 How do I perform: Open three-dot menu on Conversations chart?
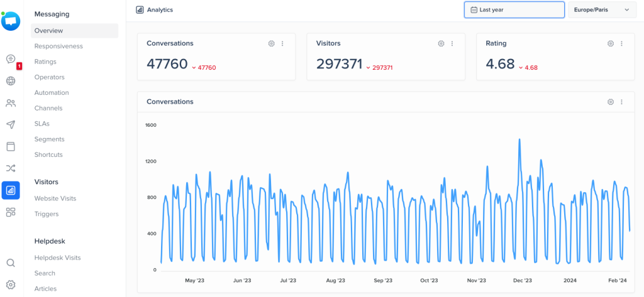click(622, 102)
